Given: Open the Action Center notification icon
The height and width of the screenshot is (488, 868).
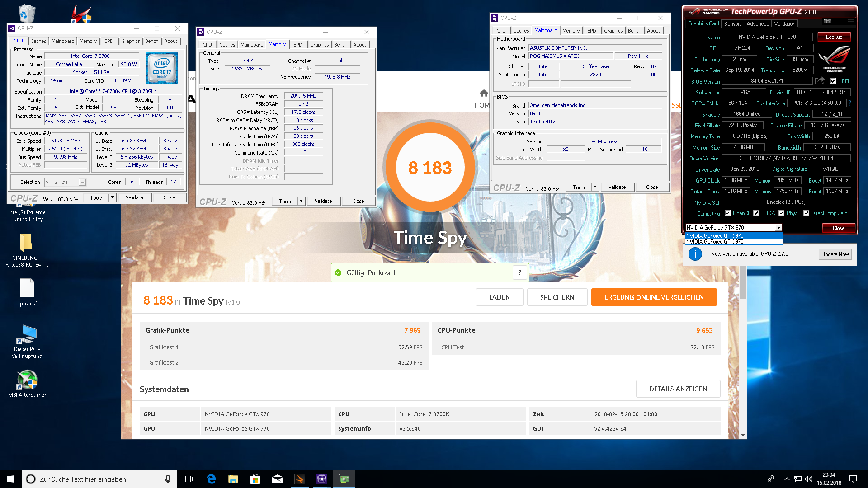Looking at the screenshot, I should 853,479.
